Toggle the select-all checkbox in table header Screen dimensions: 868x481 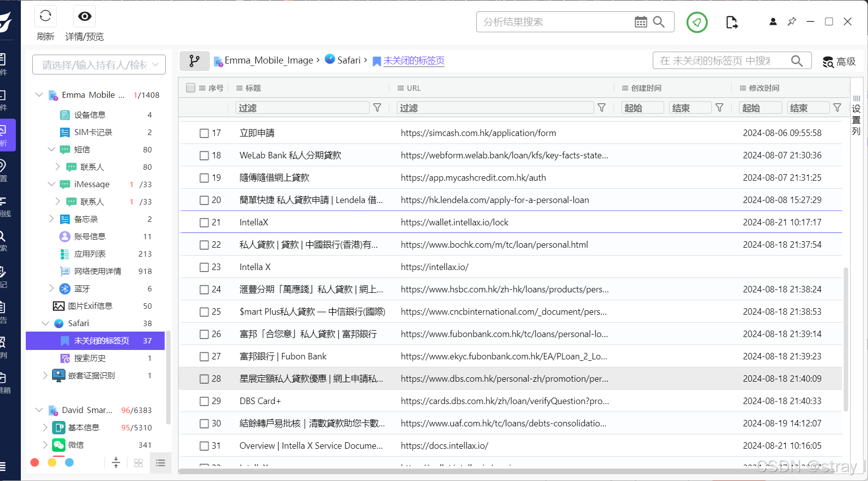[190, 88]
